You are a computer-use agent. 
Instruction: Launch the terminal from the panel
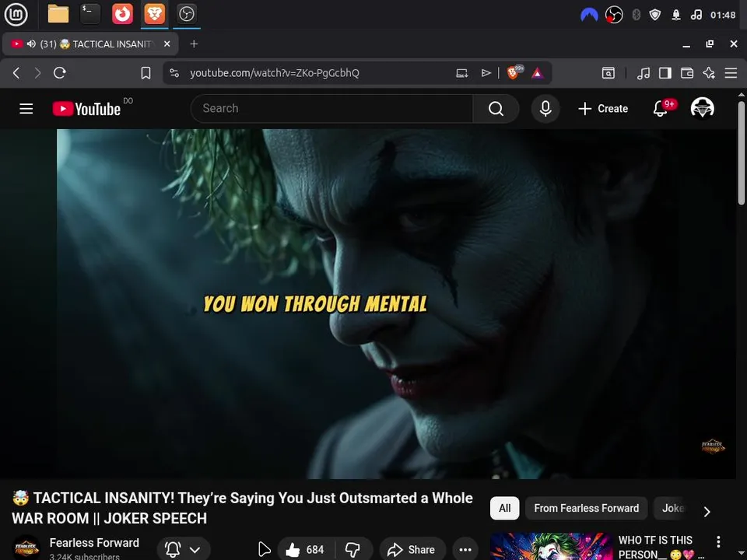[90, 14]
